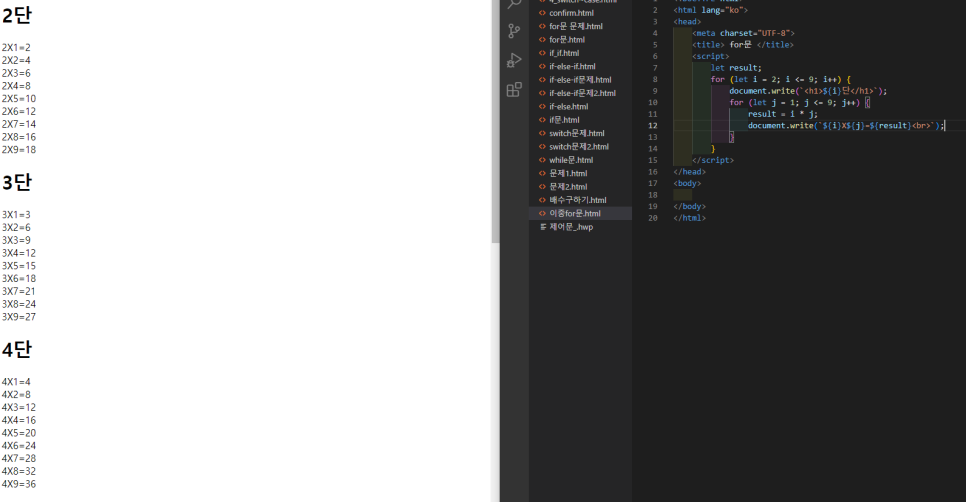The image size is (966, 502).
Task: Open the Run and Debug view icon
Action: 514,60
